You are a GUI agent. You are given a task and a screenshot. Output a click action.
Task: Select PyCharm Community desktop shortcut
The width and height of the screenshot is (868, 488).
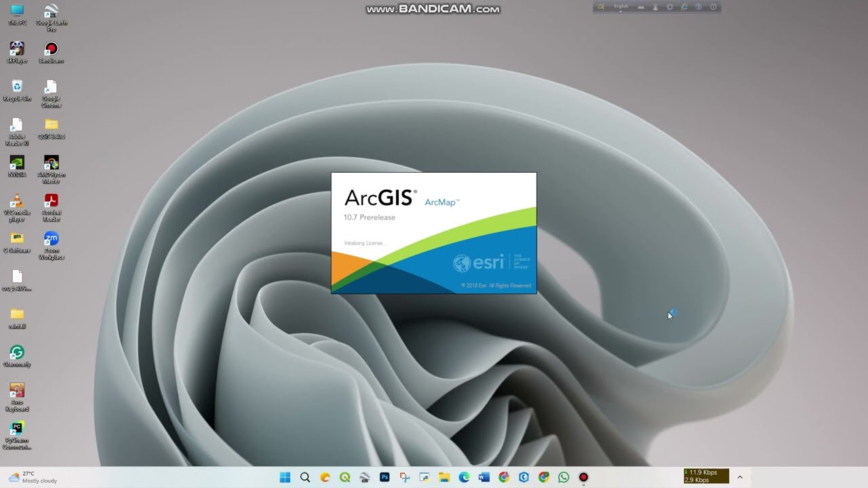[17, 434]
